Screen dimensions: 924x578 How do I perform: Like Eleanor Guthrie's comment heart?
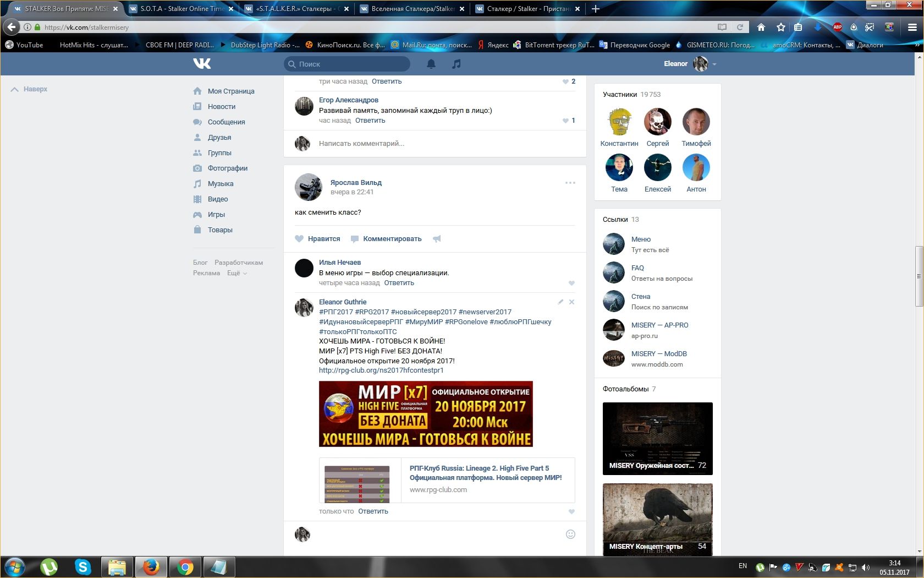571,512
